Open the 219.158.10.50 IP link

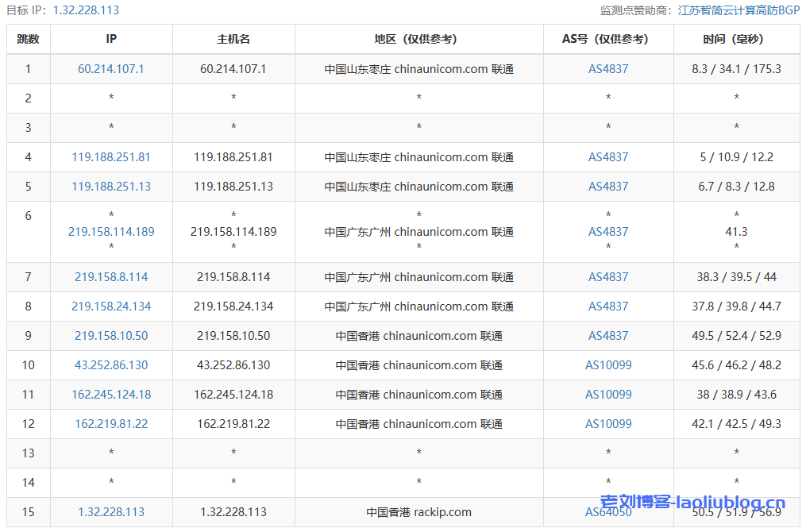point(111,336)
